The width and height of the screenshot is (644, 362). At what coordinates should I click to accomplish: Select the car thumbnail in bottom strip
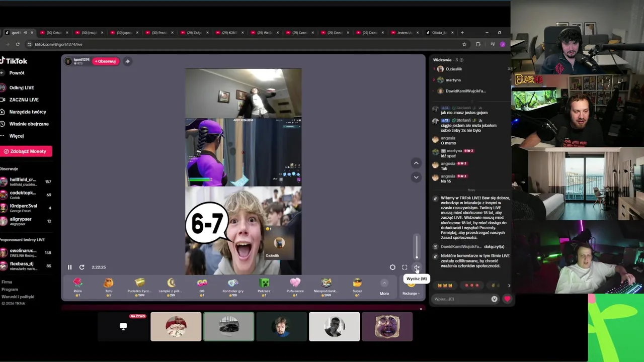[229, 327]
